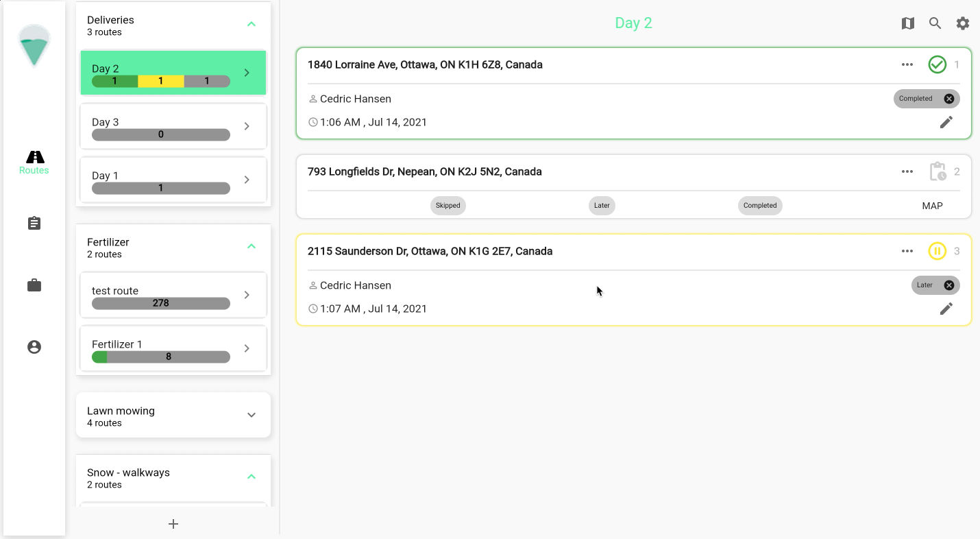Open the map view icon
Image resolution: width=980 pixels, height=539 pixels.
(907, 23)
